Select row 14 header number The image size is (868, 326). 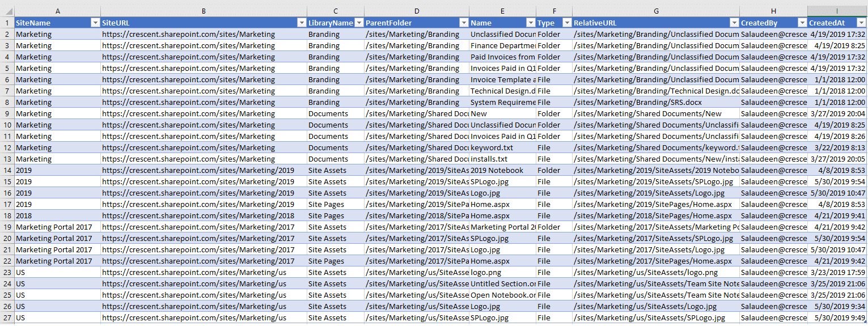7,170
